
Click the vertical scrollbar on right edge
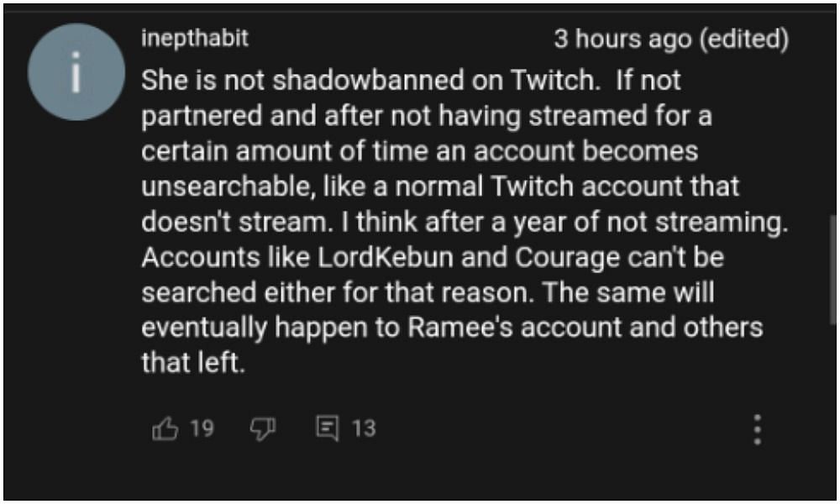pyautogui.click(x=832, y=269)
